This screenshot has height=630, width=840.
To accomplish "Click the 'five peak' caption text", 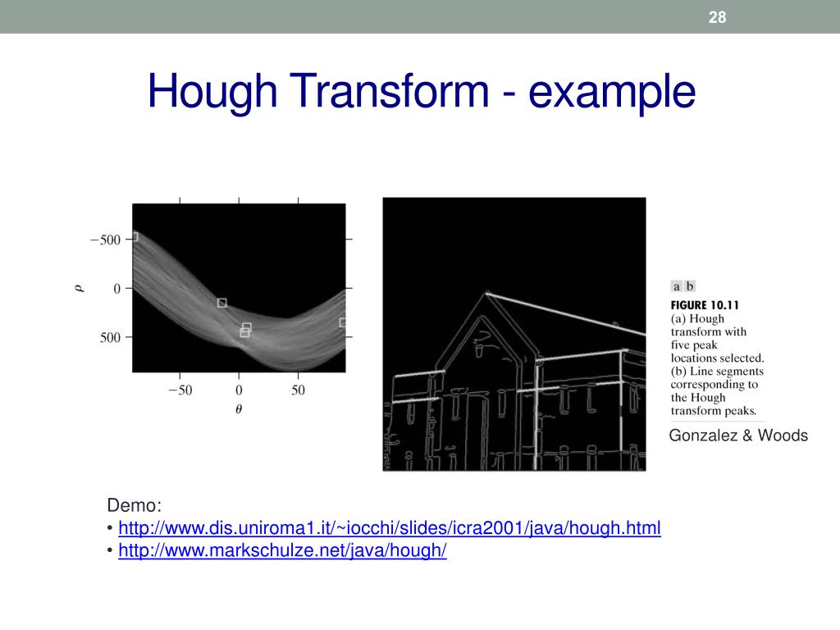I will 694,345.
